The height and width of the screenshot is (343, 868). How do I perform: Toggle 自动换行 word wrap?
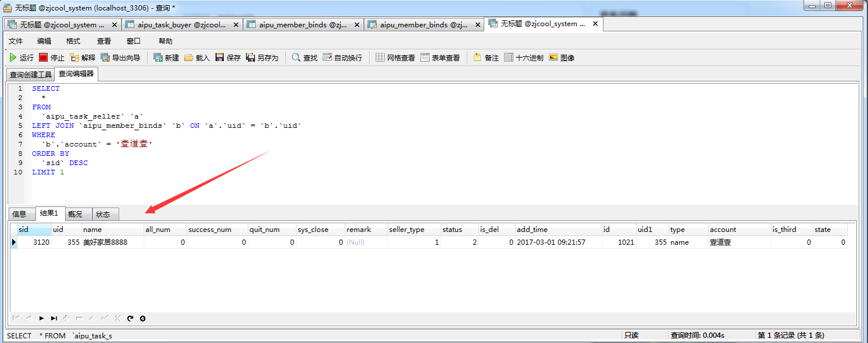click(x=342, y=58)
